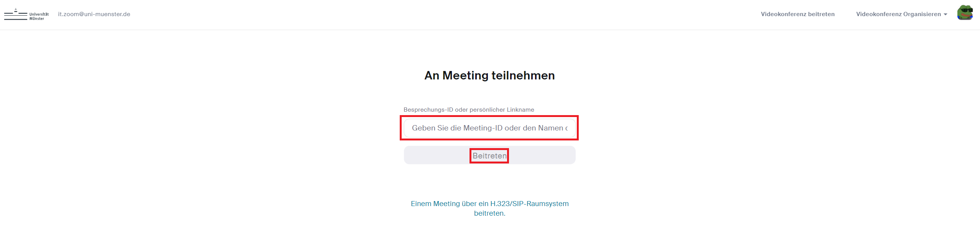Image resolution: width=980 pixels, height=231 pixels.
Task: Open the Videokonferenz beitreten menu item
Action: click(x=797, y=14)
